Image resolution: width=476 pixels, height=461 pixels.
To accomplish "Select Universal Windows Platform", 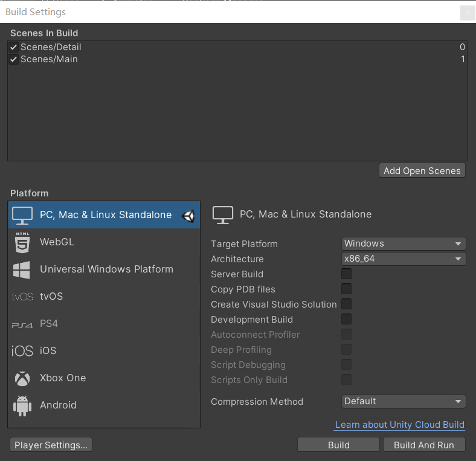I will coord(104,269).
